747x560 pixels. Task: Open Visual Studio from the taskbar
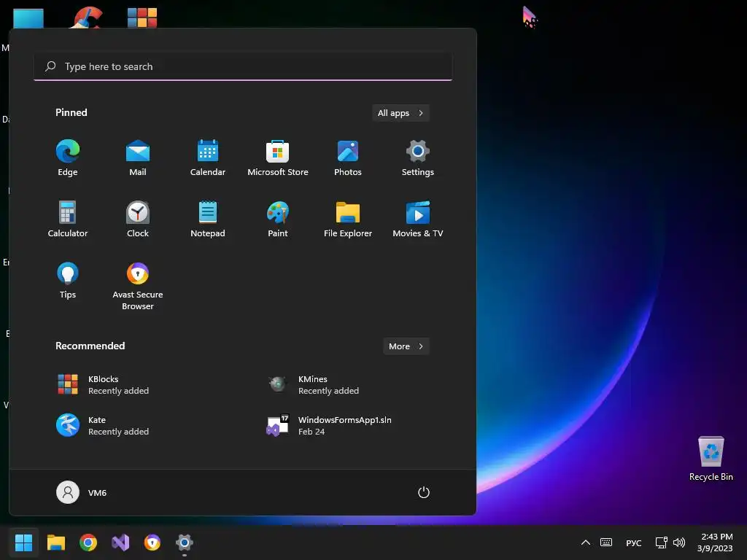[120, 542]
